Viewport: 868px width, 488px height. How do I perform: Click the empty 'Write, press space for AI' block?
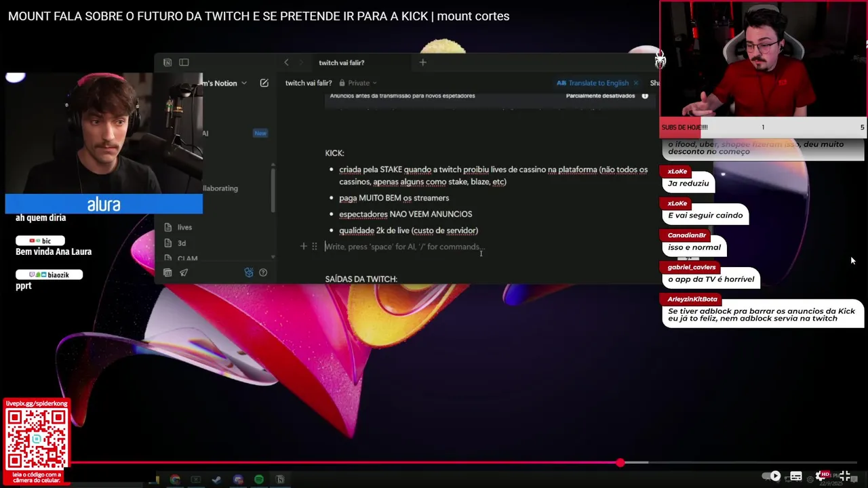point(404,247)
